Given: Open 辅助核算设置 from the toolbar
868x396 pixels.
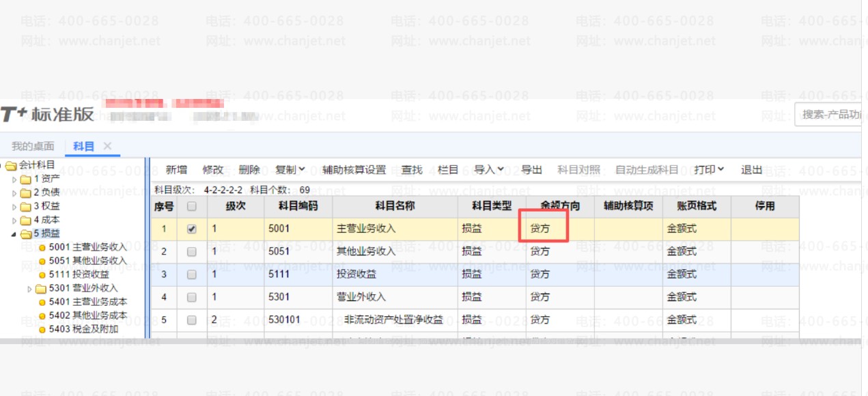Looking at the screenshot, I should click(x=354, y=169).
